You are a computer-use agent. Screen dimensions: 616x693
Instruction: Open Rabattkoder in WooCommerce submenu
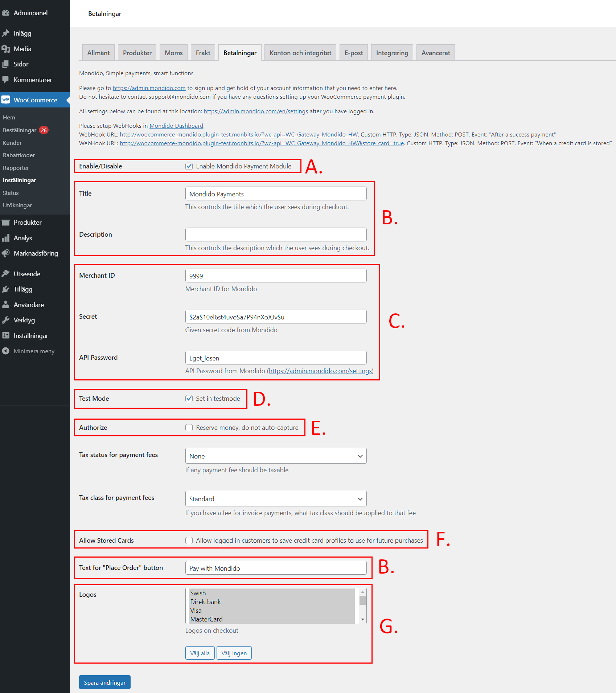[19, 155]
